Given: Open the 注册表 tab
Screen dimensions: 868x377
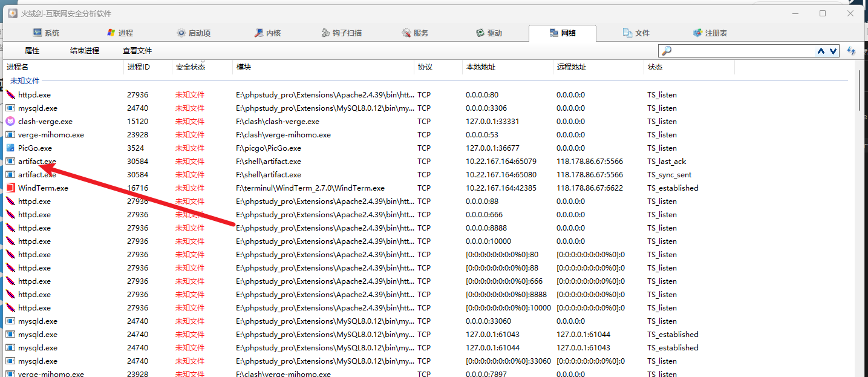Looking at the screenshot, I should (x=710, y=33).
